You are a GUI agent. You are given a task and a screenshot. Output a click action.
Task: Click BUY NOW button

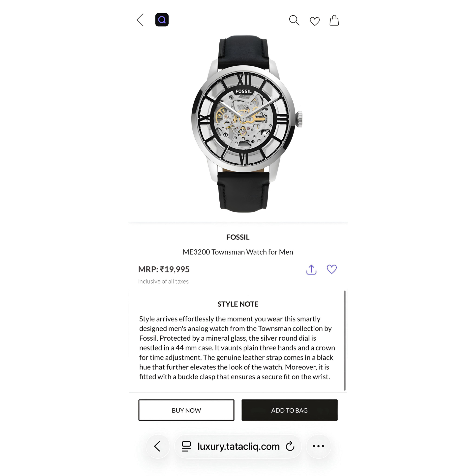(186, 410)
